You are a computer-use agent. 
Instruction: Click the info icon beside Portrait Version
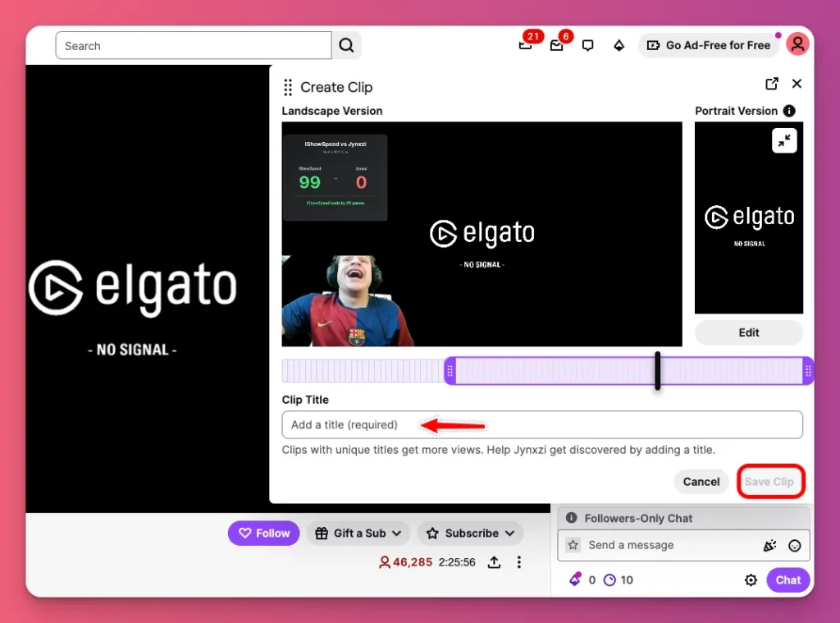pos(789,111)
